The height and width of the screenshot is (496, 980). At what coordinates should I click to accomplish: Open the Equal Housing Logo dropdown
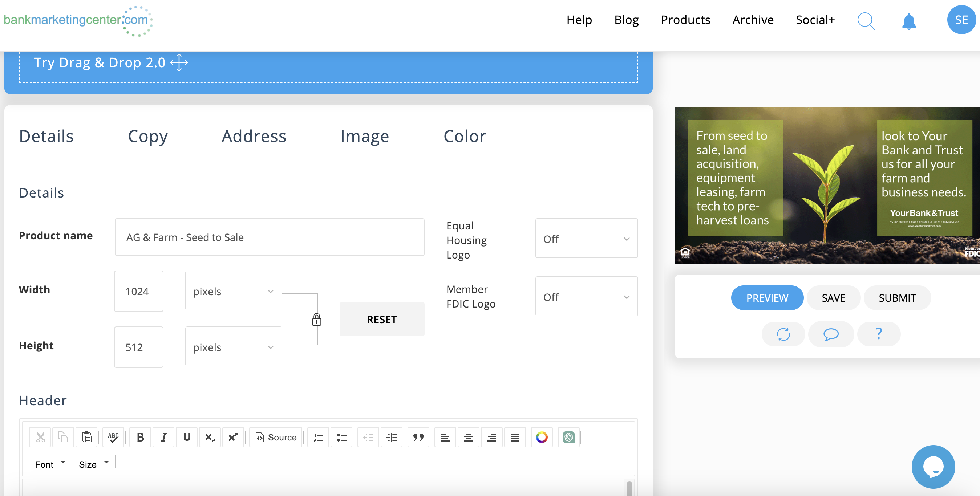tap(586, 239)
